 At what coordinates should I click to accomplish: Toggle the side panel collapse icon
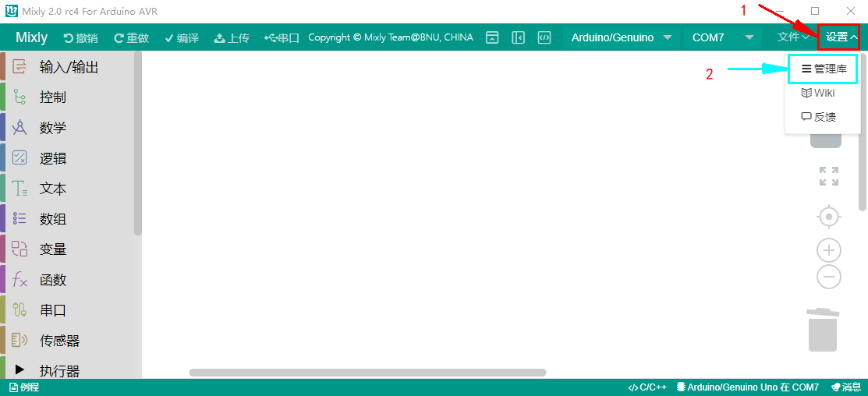(x=518, y=37)
